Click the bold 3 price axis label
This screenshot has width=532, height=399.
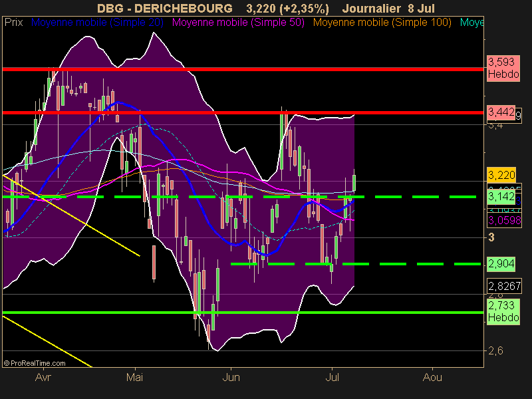click(491, 237)
